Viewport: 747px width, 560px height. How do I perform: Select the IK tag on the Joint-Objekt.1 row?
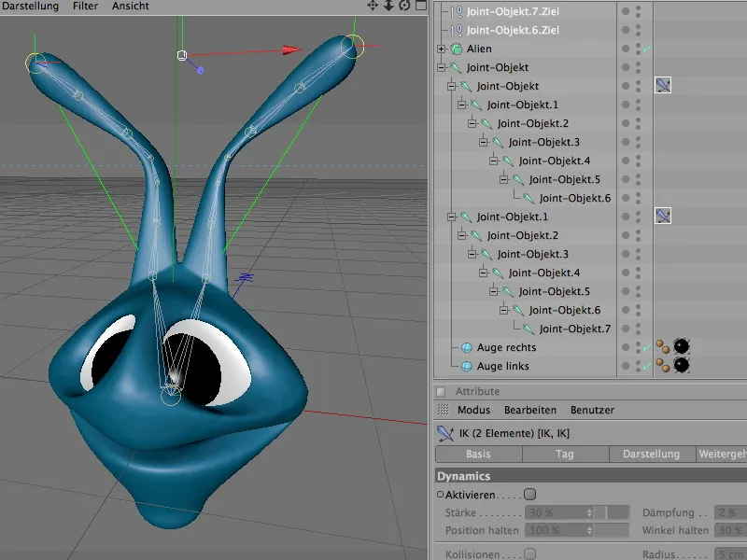click(x=663, y=216)
